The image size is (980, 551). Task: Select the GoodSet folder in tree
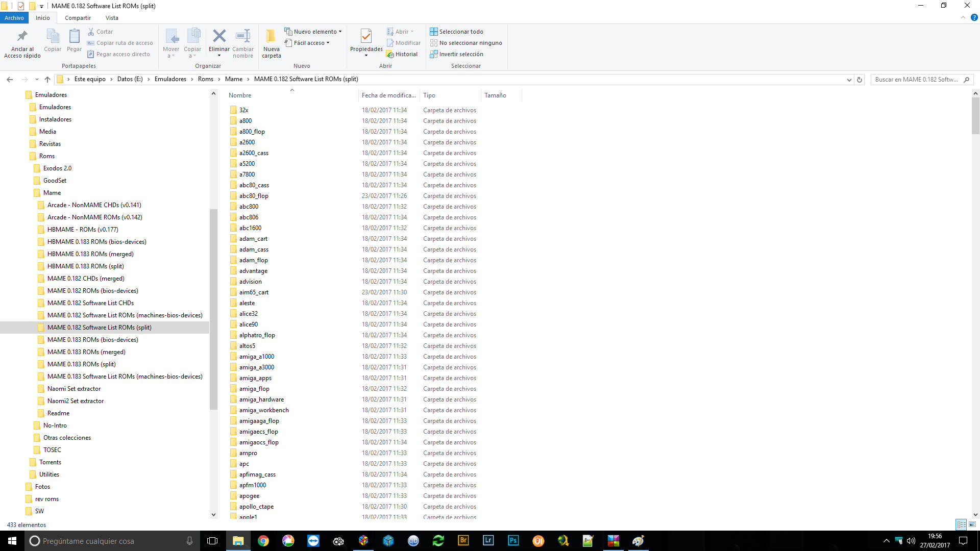click(55, 181)
